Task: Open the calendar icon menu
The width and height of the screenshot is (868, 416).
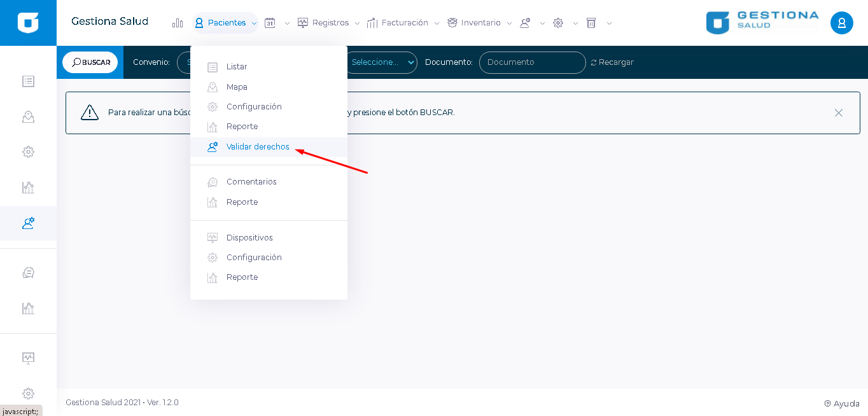Action: coord(270,23)
